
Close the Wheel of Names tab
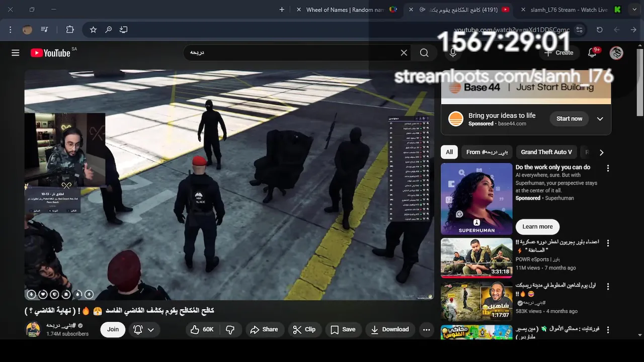click(x=299, y=10)
